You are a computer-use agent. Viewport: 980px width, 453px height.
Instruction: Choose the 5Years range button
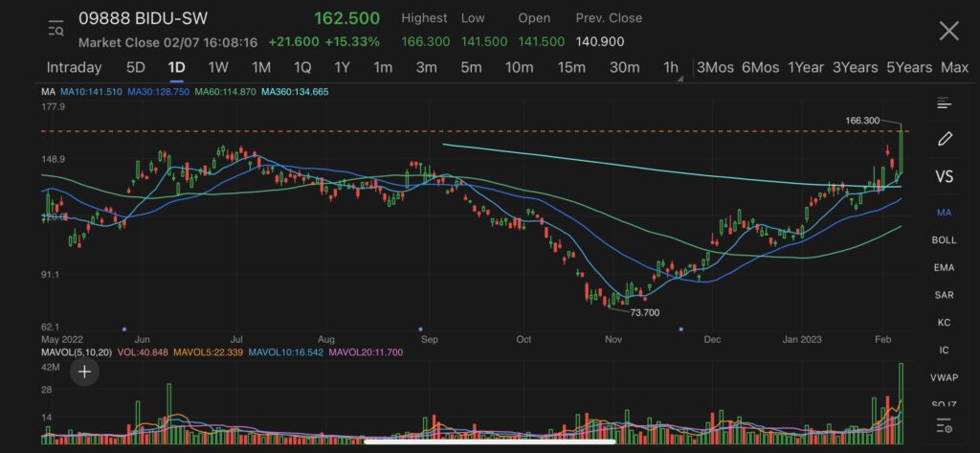pyautogui.click(x=908, y=67)
